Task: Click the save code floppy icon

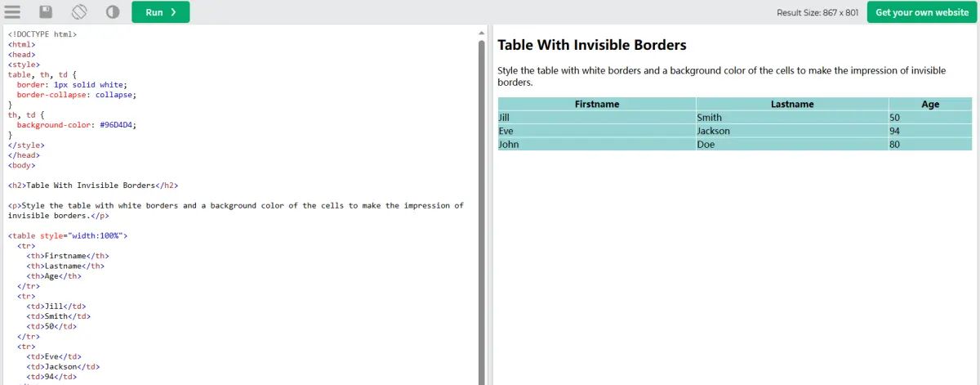Action: [46, 12]
